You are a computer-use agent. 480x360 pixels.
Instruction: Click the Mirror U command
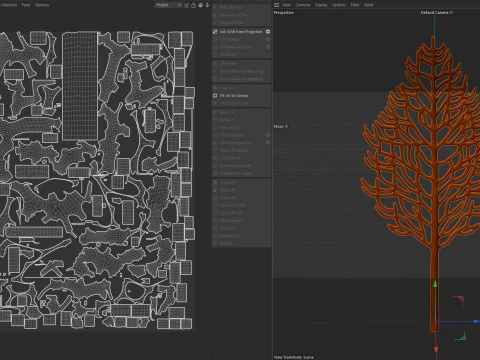tap(227, 112)
